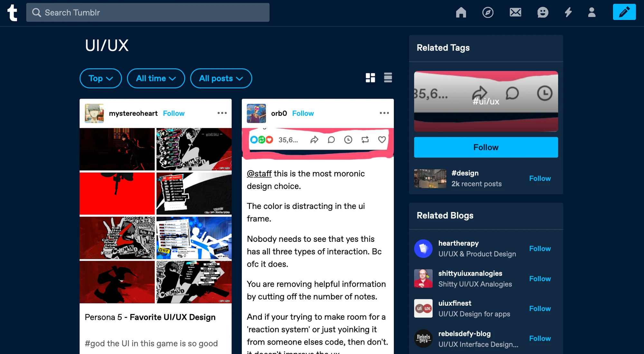
Task: Open the Account person icon
Action: point(592,12)
